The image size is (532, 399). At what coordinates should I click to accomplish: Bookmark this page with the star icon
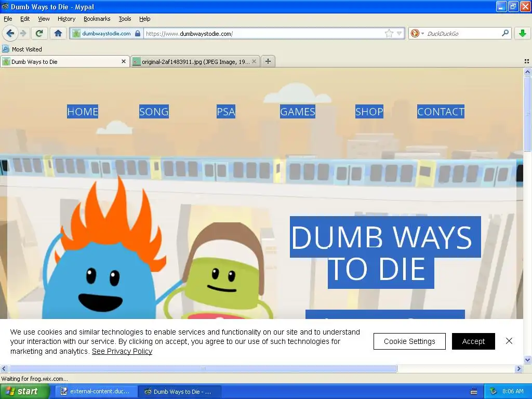coord(389,33)
